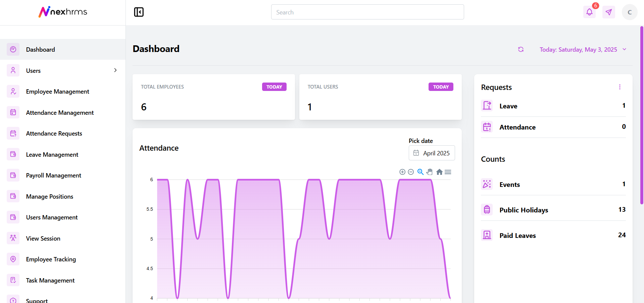
Task: Go to Employee Management
Action: (63, 91)
